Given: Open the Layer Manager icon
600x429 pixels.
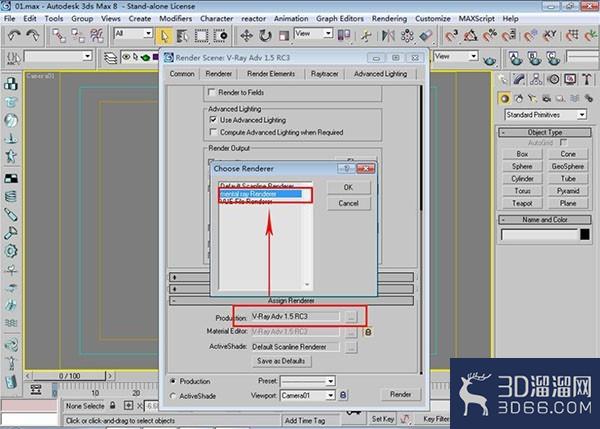Looking at the screenshot, I should (x=111, y=58).
